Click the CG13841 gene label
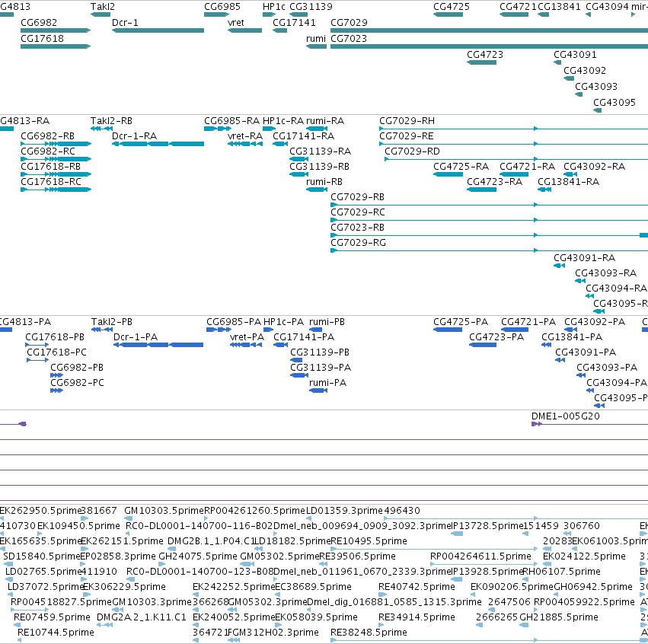 [559, 7]
